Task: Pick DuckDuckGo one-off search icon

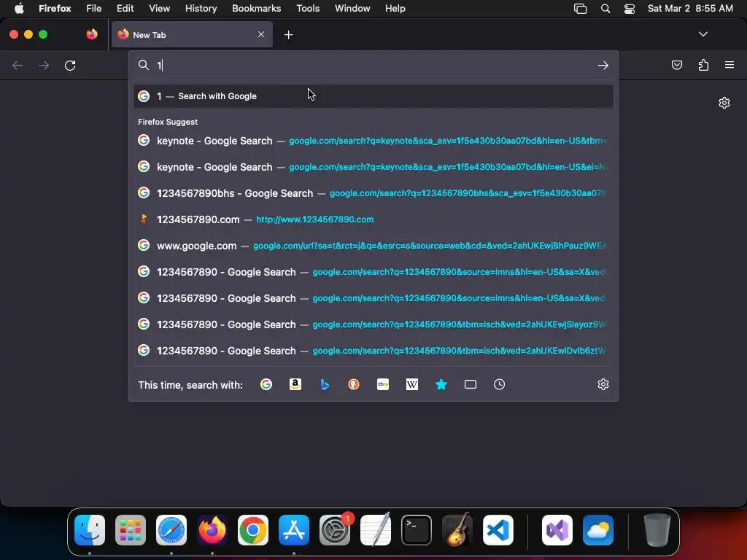Action: click(x=354, y=384)
